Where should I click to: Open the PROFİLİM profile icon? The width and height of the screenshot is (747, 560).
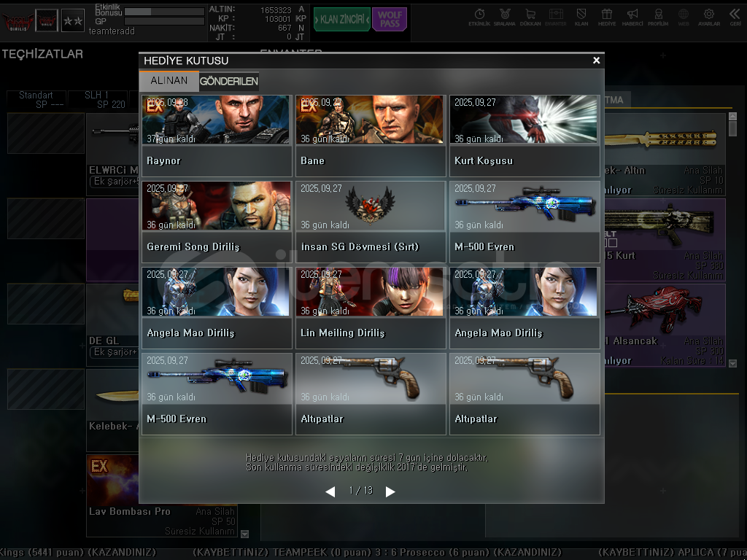(658, 17)
